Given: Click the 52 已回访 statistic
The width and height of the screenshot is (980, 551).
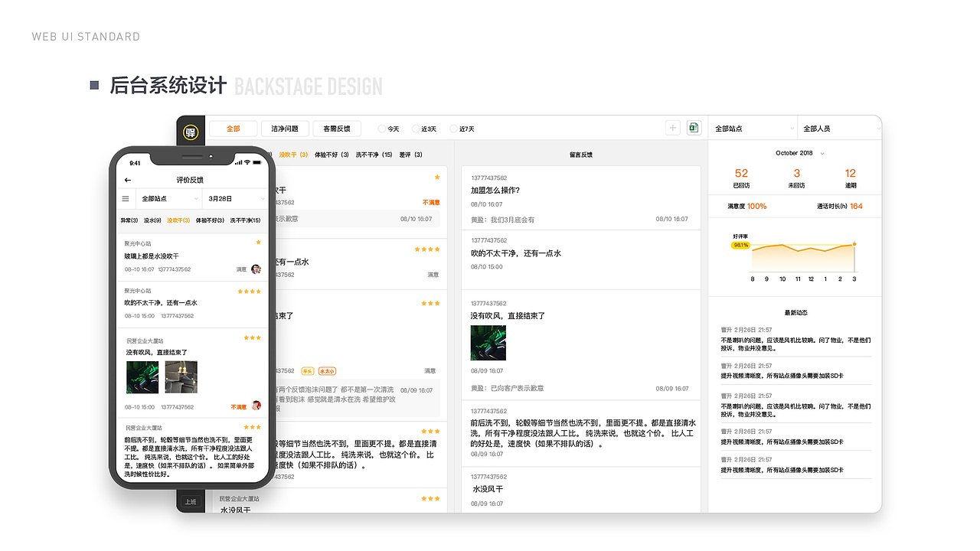Looking at the screenshot, I should pyautogui.click(x=741, y=178).
